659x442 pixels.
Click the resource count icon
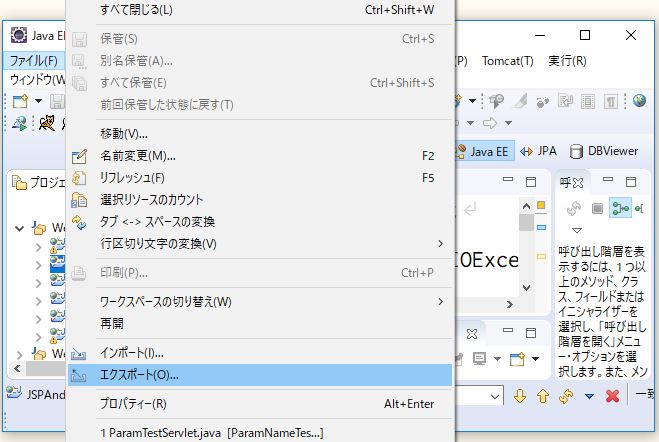[x=79, y=200]
